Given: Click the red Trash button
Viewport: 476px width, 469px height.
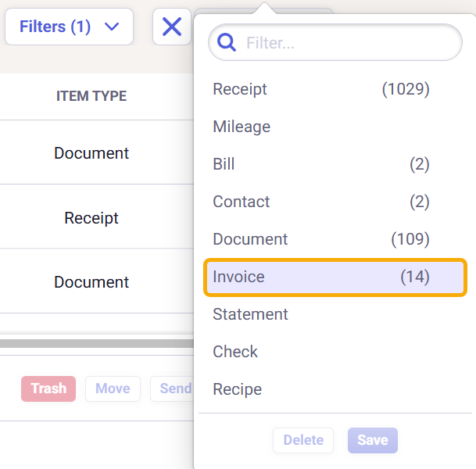Looking at the screenshot, I should [x=48, y=388].
